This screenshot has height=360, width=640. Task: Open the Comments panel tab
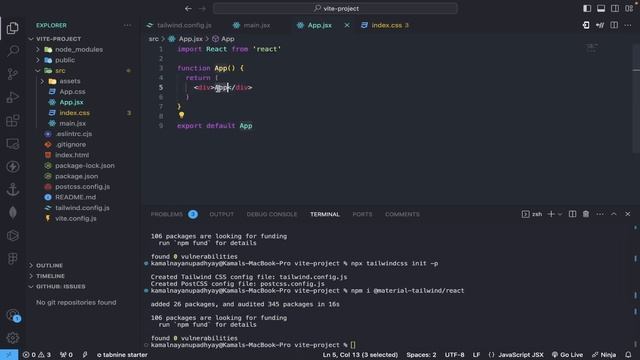pos(402,214)
